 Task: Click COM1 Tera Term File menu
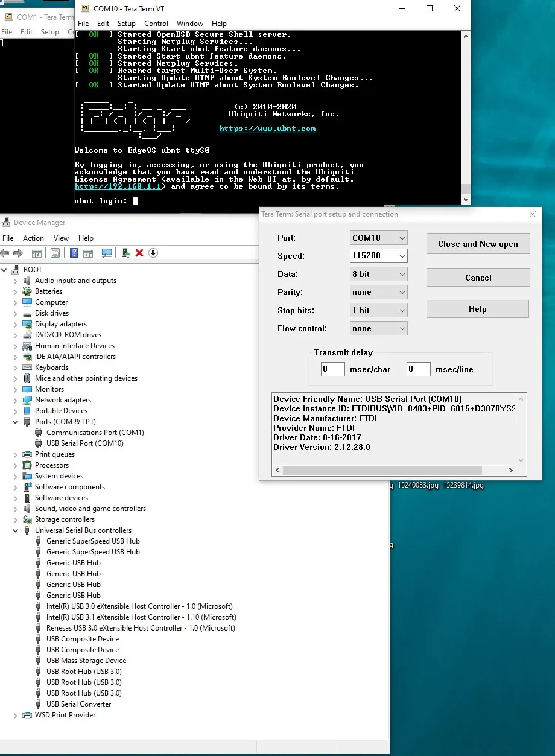click(x=7, y=32)
